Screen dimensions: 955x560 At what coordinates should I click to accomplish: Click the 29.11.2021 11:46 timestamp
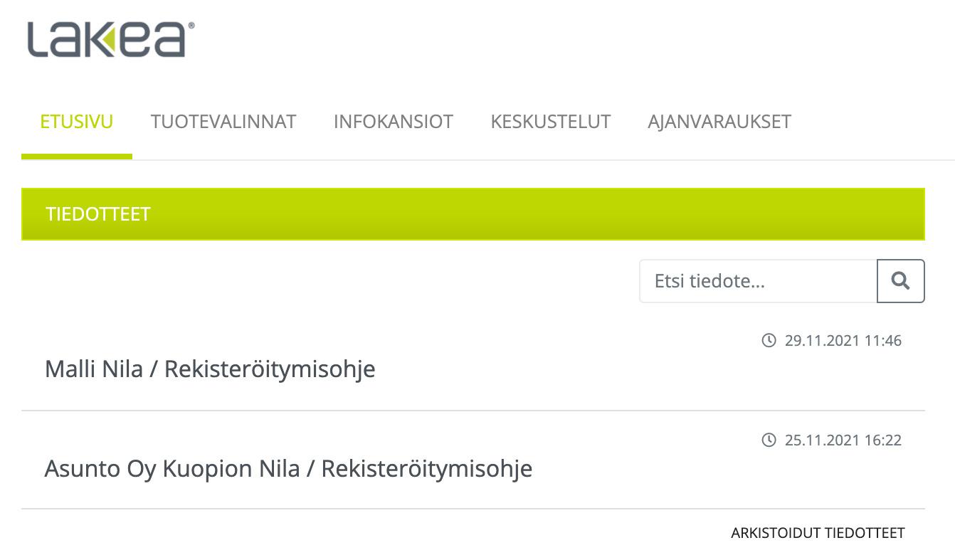(843, 341)
